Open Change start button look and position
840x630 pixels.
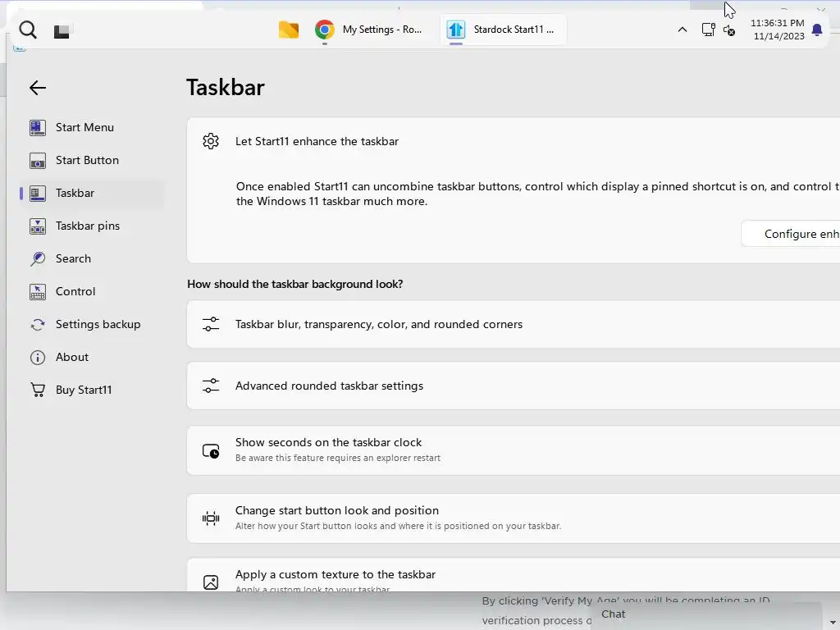tap(514, 518)
